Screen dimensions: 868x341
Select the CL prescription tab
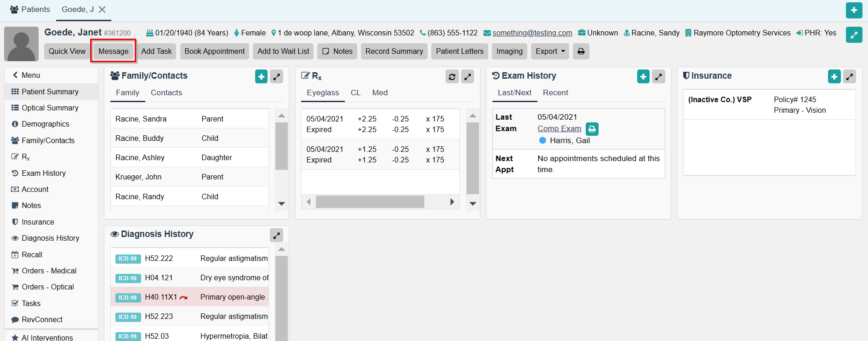(x=355, y=93)
